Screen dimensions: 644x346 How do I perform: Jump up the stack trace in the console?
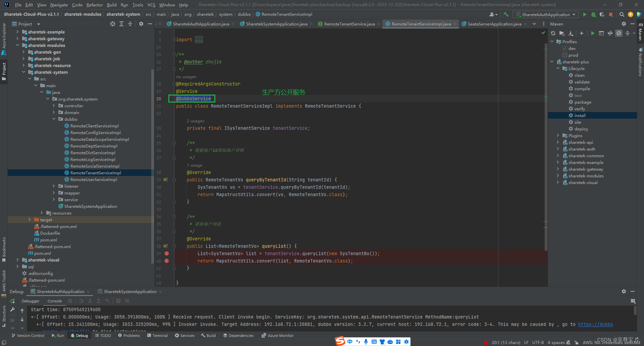(22, 311)
